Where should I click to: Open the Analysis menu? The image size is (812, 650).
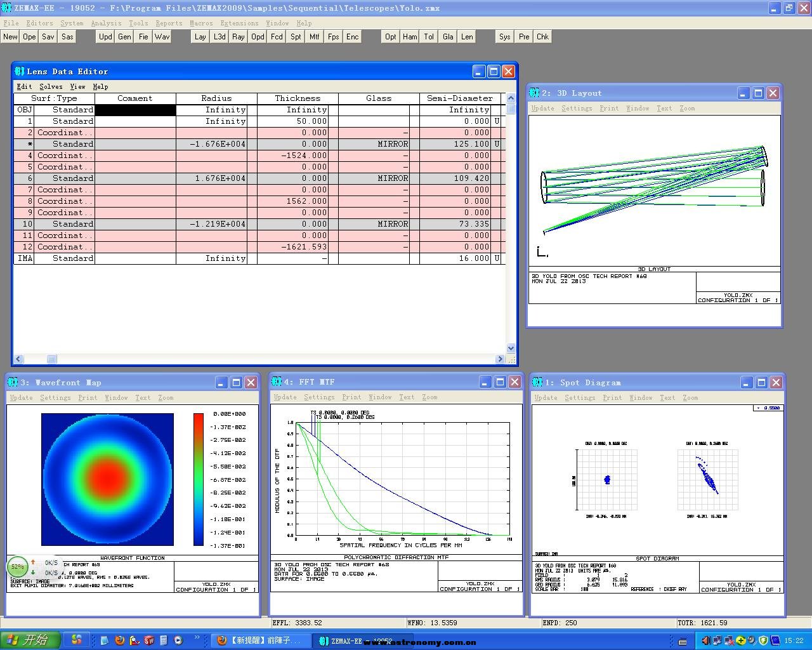click(x=106, y=23)
